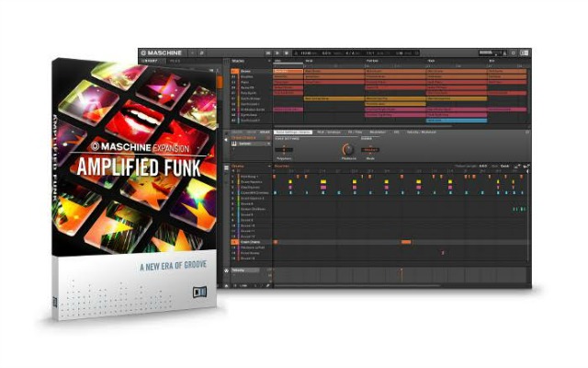The image size is (588, 368).
Task: Click the NI logo in the top-right corner
Action: pos(524,53)
